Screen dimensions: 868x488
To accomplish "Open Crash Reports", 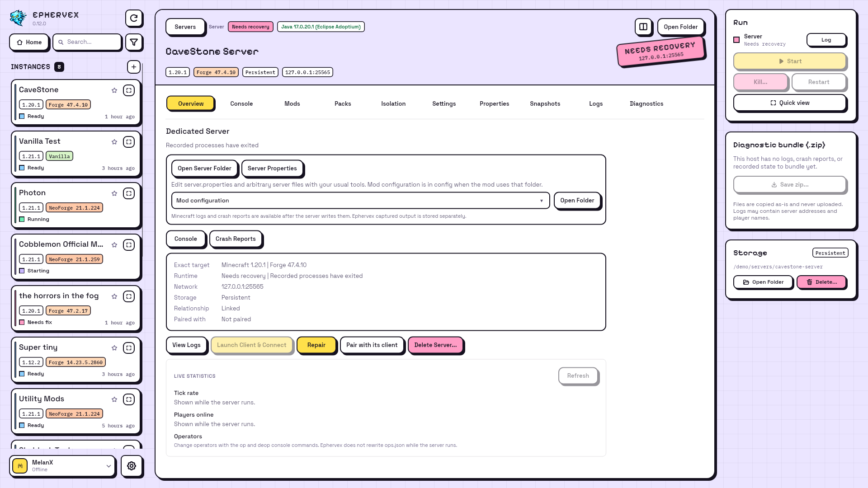I will click(x=236, y=239).
